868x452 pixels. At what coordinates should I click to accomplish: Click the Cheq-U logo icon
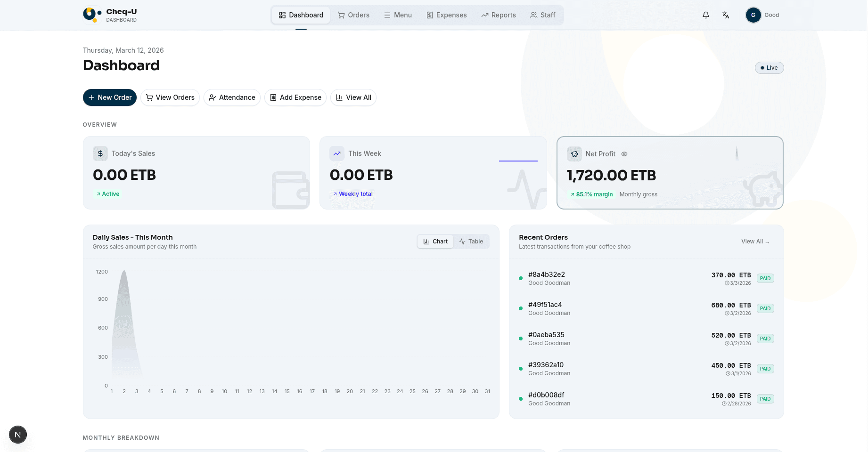[92, 15]
